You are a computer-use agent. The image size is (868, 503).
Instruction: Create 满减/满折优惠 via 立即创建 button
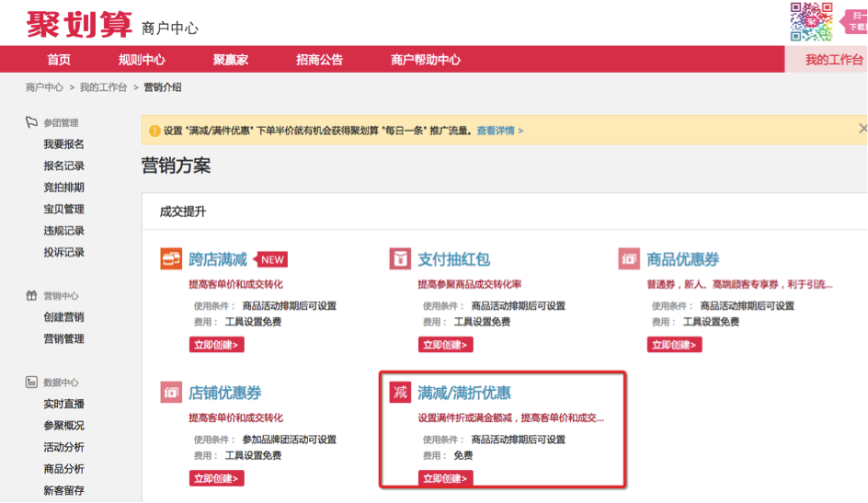tap(446, 478)
